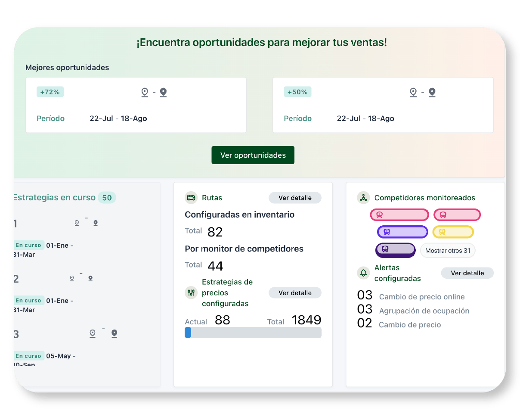This screenshot has height=420, width=520.
Task: Click Ver detalle for Estrategias de precios configuradas
Action: (x=295, y=292)
